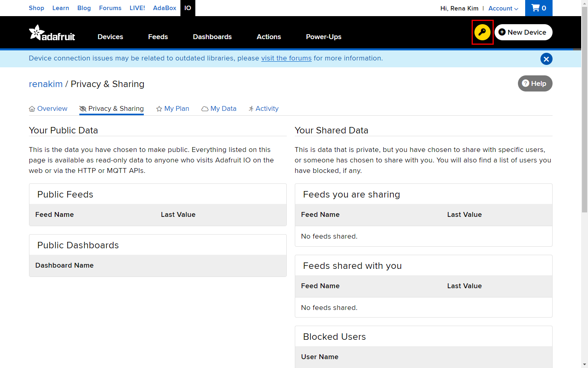This screenshot has height=368, width=588.
Task: Visit the Forums top link
Action: 110,8
